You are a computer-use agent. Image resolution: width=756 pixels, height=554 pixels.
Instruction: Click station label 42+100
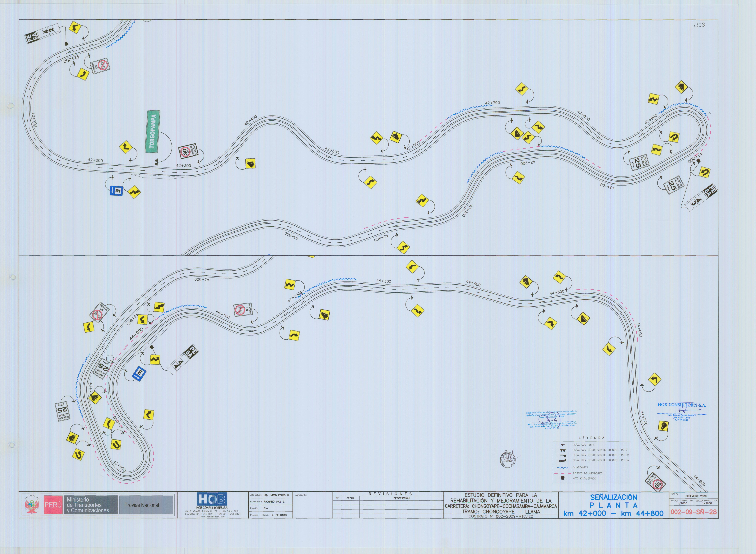[34, 120]
